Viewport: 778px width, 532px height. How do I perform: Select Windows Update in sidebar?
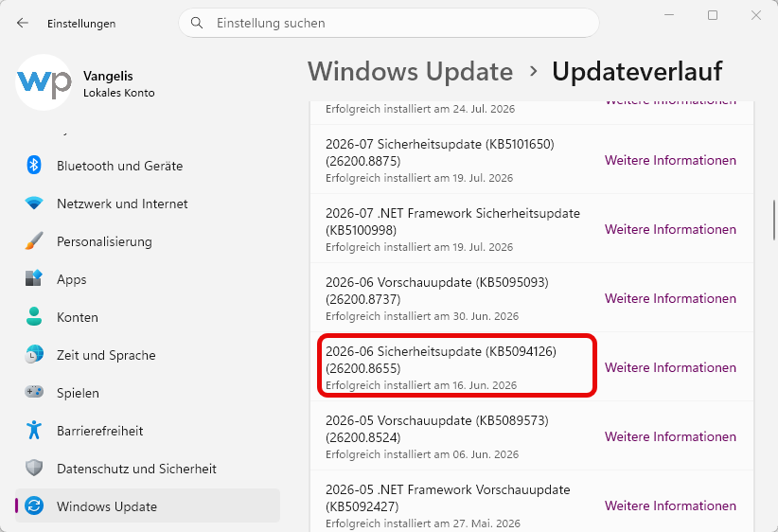148,505
